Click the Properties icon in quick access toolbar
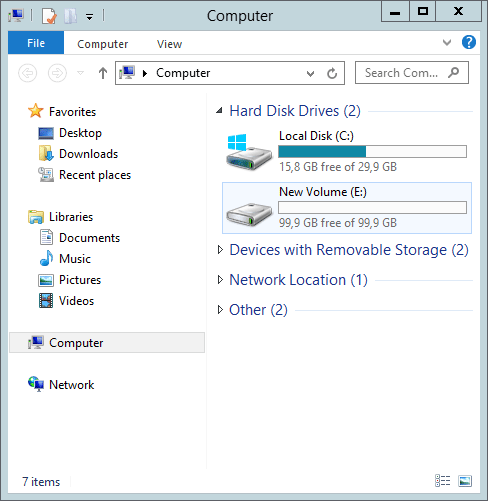 click(x=49, y=16)
